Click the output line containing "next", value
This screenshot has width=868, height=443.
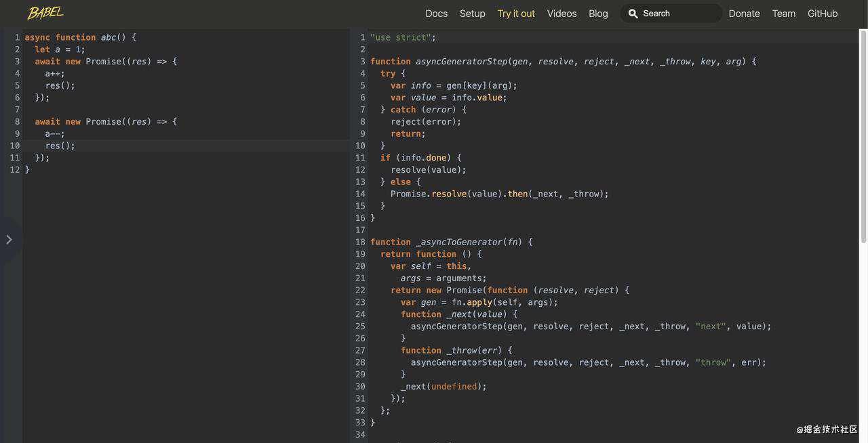coord(591,326)
